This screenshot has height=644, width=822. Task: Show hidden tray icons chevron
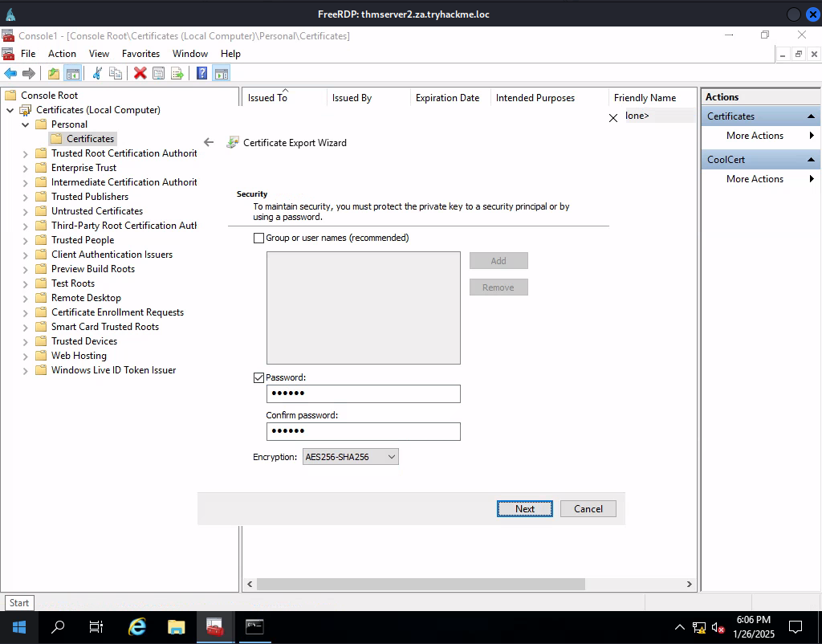click(679, 627)
